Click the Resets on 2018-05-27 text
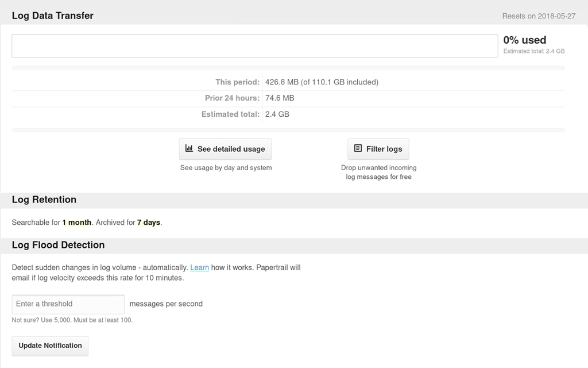Viewport: 588px width, 368px height. (539, 16)
